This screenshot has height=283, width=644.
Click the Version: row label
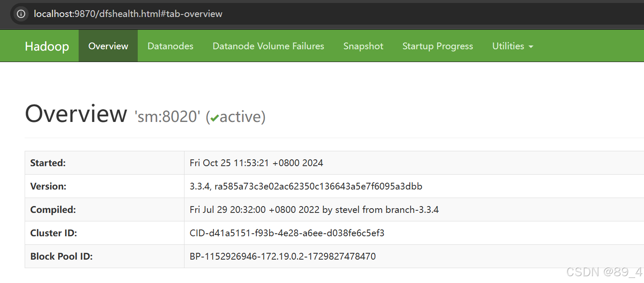pyautogui.click(x=48, y=186)
